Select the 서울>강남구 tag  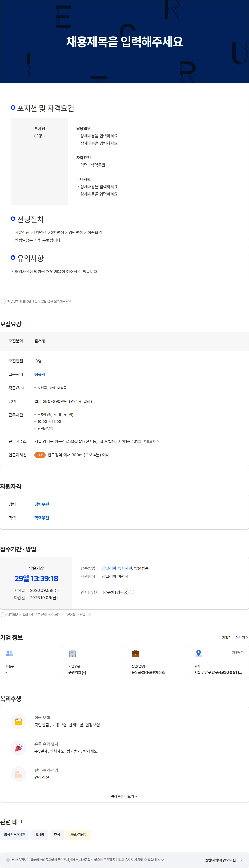click(x=78, y=835)
